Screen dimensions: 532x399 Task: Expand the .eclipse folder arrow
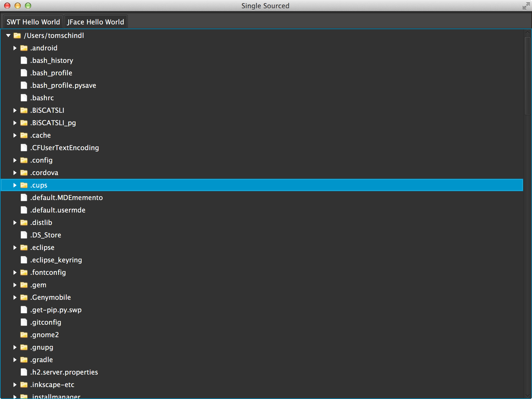point(15,248)
